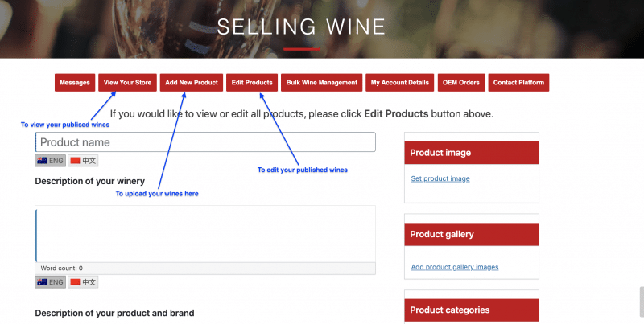
Task: Collapse the Product gallery panel header
Action: pyautogui.click(x=472, y=235)
